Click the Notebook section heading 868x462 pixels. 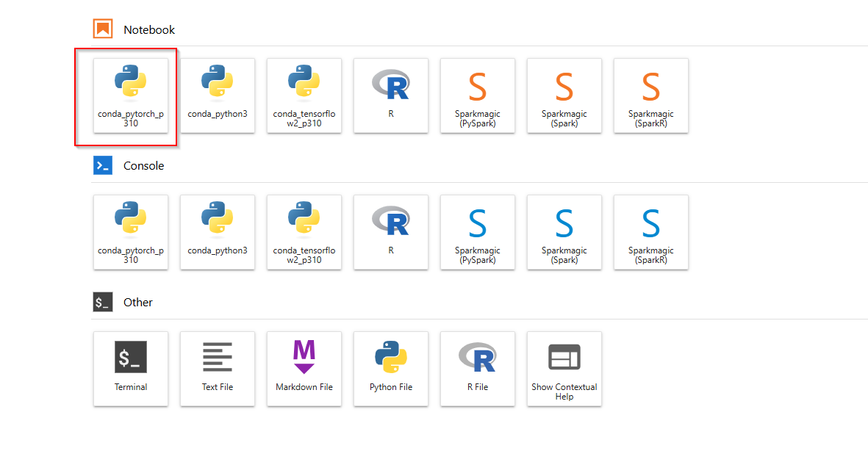pyautogui.click(x=149, y=30)
